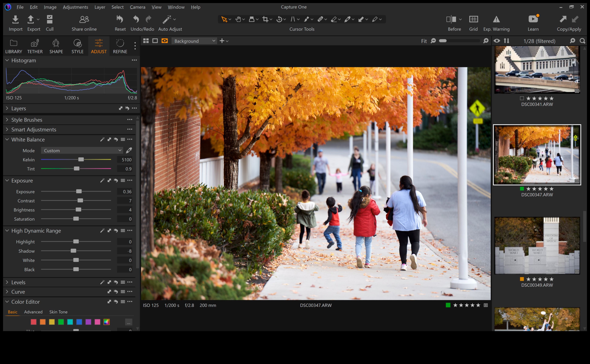This screenshot has width=590, height=364.
Task: Expand the Layers panel
Action: point(7,109)
